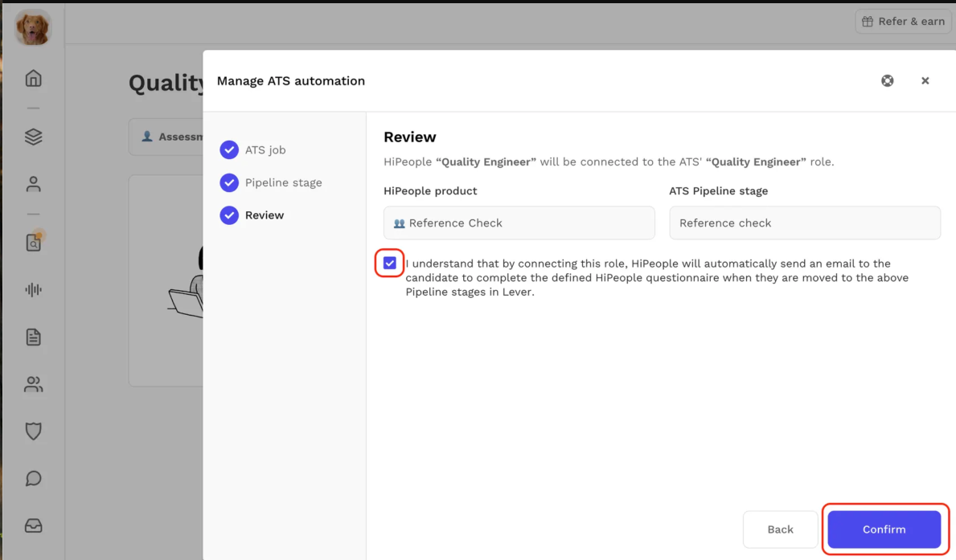Click the document search icon with badge
Screen dimensions: 956x560
(33, 243)
